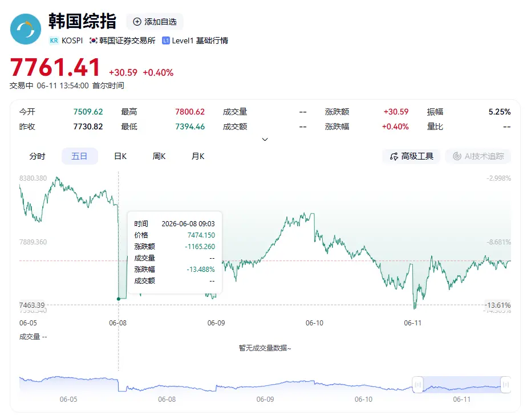Click the 韩国证券交易所 exchange label
Viewport: 527px width, 420px height.
[127, 40]
